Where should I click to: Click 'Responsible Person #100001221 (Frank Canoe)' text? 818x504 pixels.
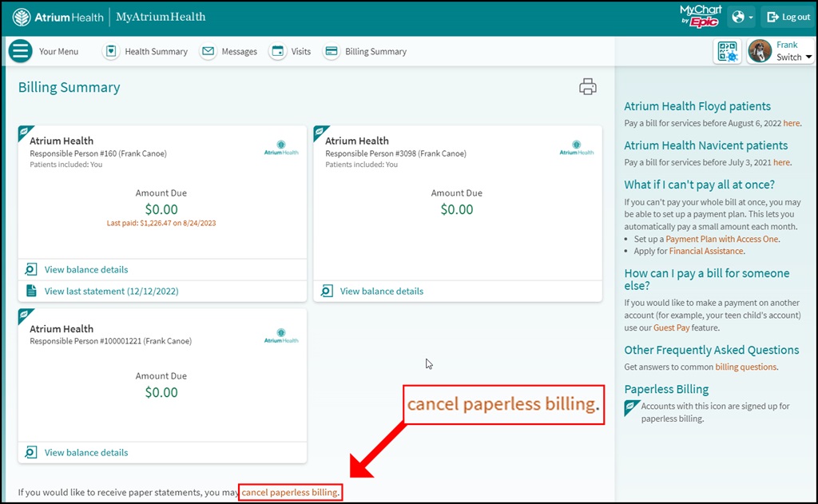[110, 341]
